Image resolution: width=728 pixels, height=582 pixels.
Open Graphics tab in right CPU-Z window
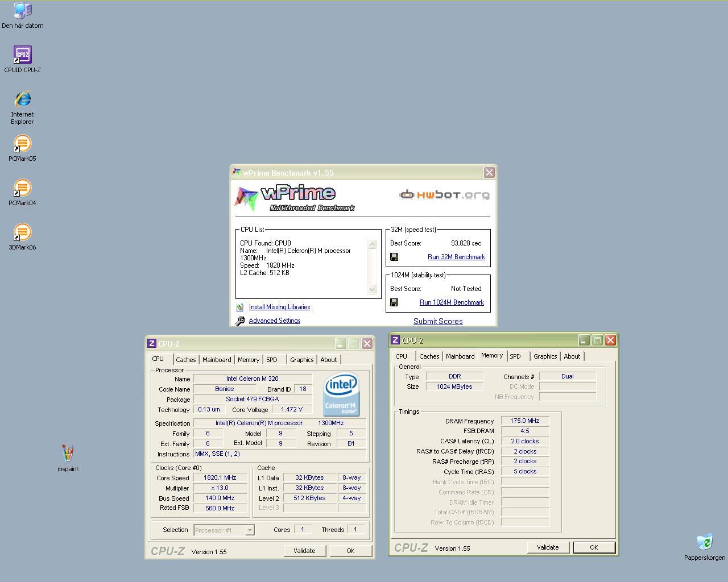click(545, 356)
